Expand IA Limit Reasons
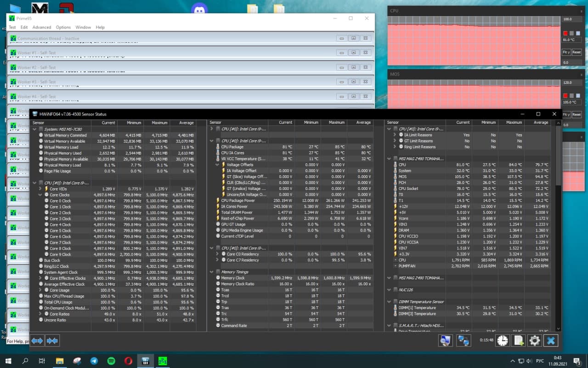 click(395, 135)
